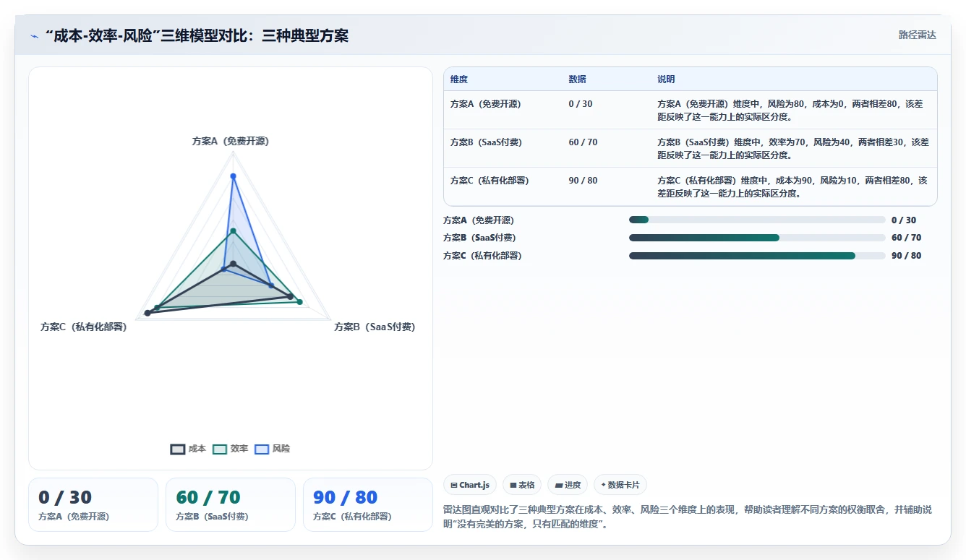Toggle the 风险 legend swatch

262,449
